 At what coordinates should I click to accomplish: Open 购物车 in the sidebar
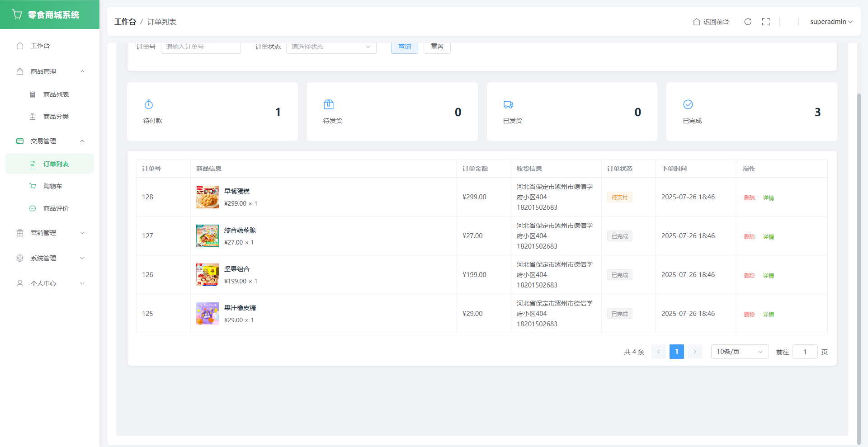tap(52, 186)
